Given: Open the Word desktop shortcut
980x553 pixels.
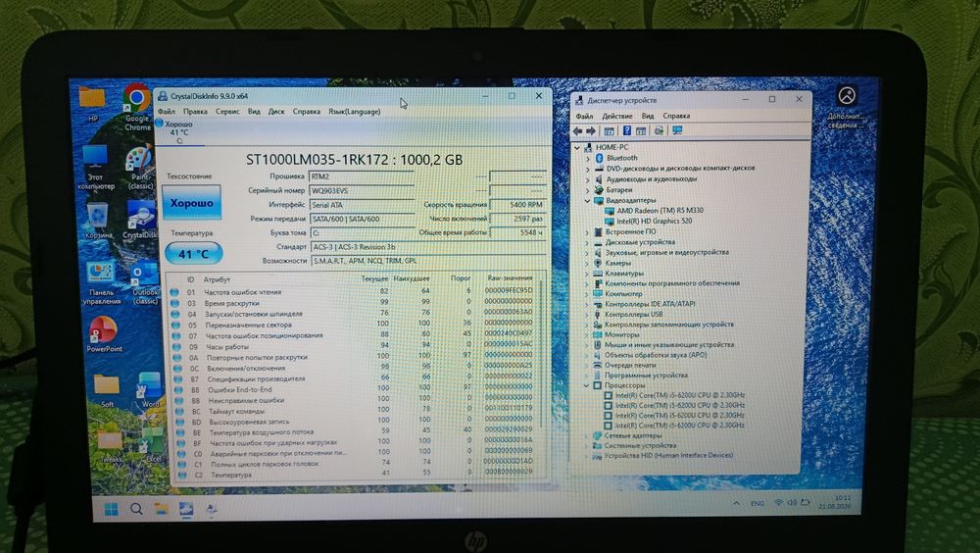Looking at the screenshot, I should click(x=149, y=389).
